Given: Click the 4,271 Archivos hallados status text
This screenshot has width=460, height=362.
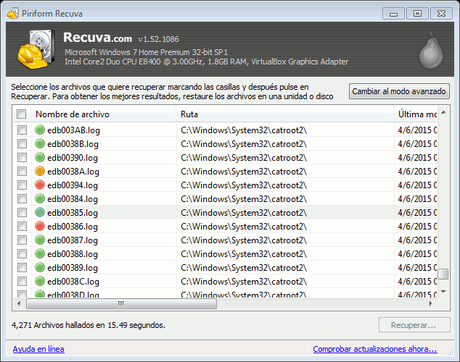Looking at the screenshot, I should tap(88, 325).
